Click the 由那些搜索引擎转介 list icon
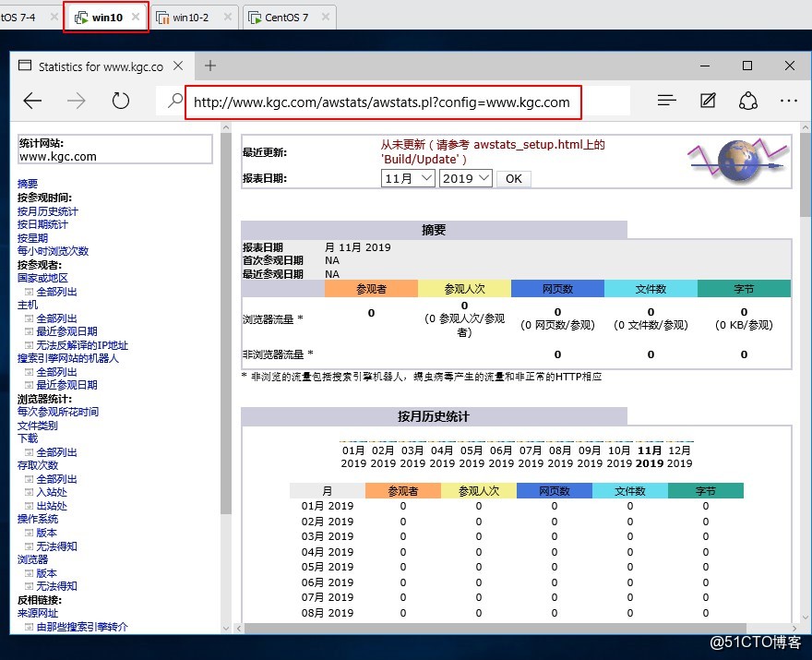 (29, 627)
